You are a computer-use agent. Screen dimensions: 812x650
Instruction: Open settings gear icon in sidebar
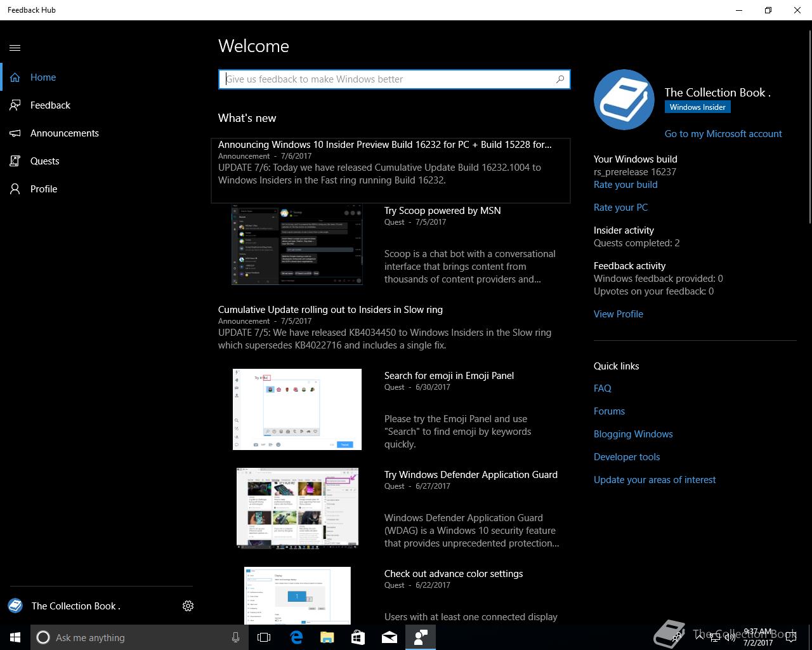point(188,606)
